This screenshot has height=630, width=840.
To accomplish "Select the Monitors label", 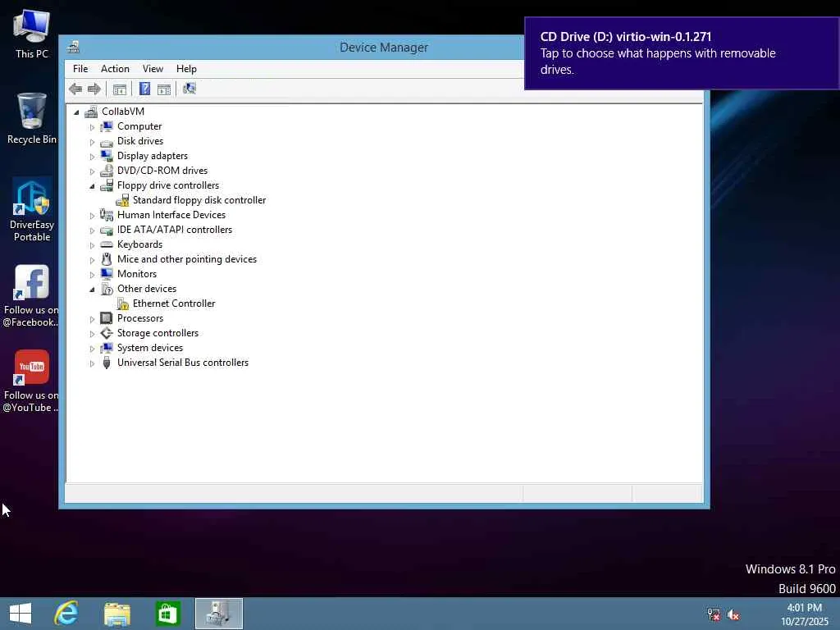I will pos(137,274).
